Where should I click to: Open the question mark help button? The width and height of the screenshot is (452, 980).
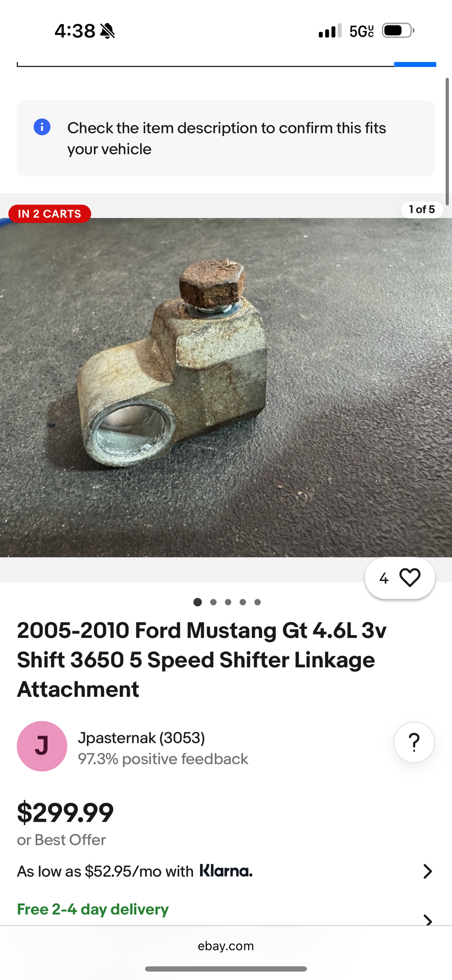[414, 742]
